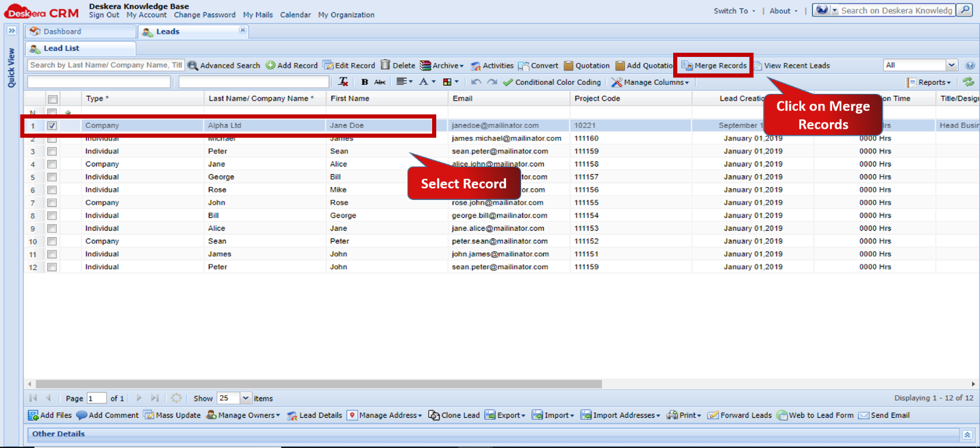Click the Add Record icon
Viewport: 980px width, 448px height.
pyautogui.click(x=271, y=66)
